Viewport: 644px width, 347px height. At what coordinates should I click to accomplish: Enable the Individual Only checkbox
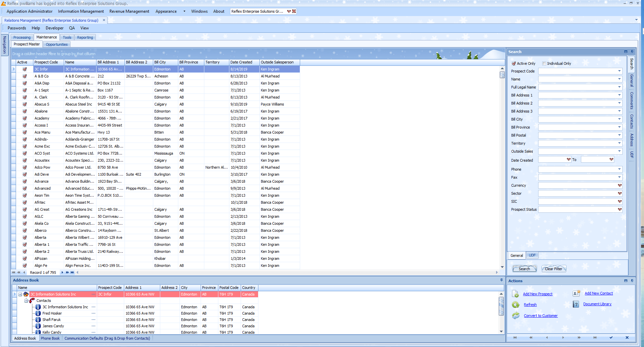coord(544,63)
